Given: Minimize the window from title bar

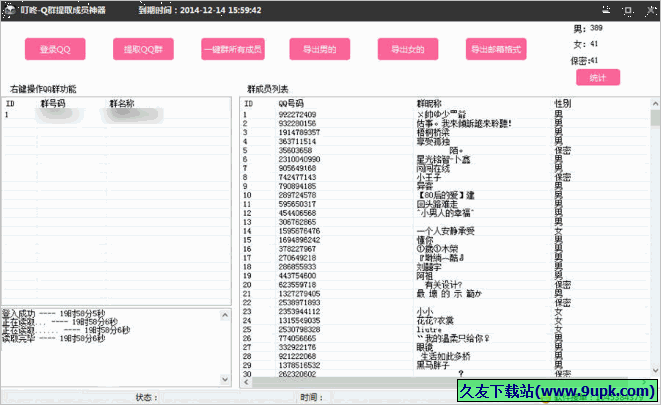Looking at the screenshot, I should pos(606,10).
